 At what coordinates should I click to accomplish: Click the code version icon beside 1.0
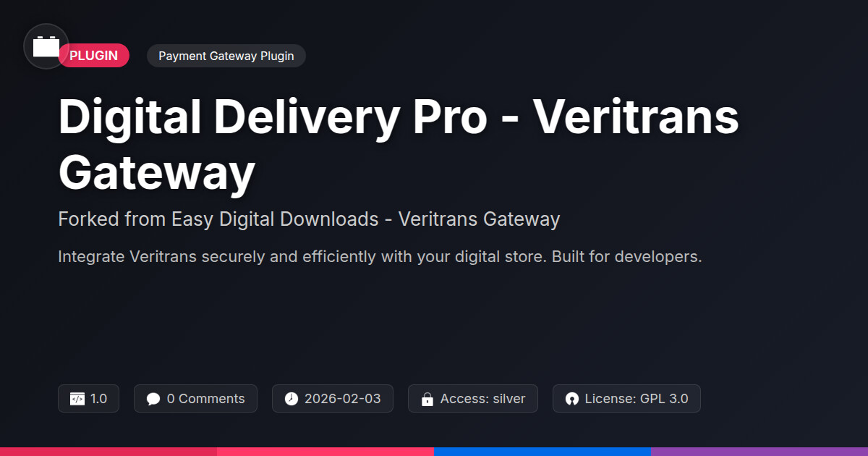[x=77, y=399]
